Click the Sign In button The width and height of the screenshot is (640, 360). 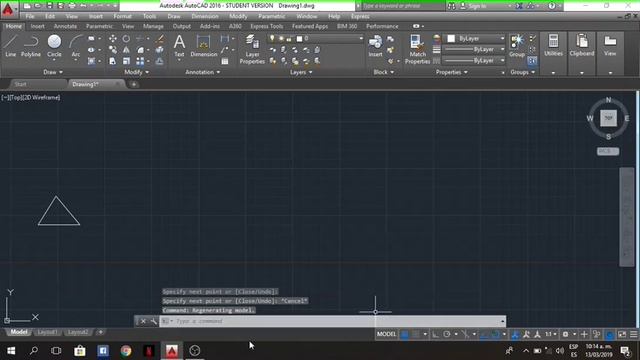(478, 6)
